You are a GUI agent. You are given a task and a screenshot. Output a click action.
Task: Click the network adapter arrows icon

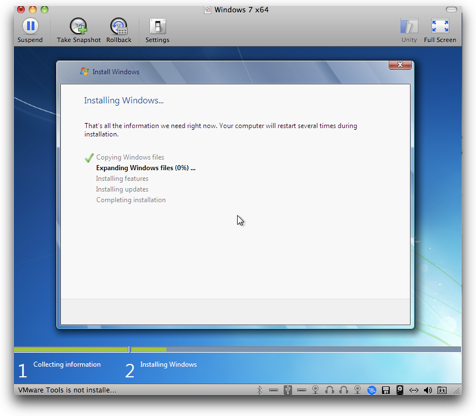tap(414, 390)
